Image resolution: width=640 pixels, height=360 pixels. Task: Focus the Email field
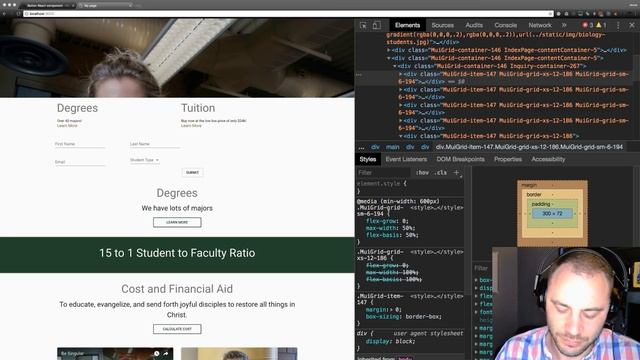[80, 162]
